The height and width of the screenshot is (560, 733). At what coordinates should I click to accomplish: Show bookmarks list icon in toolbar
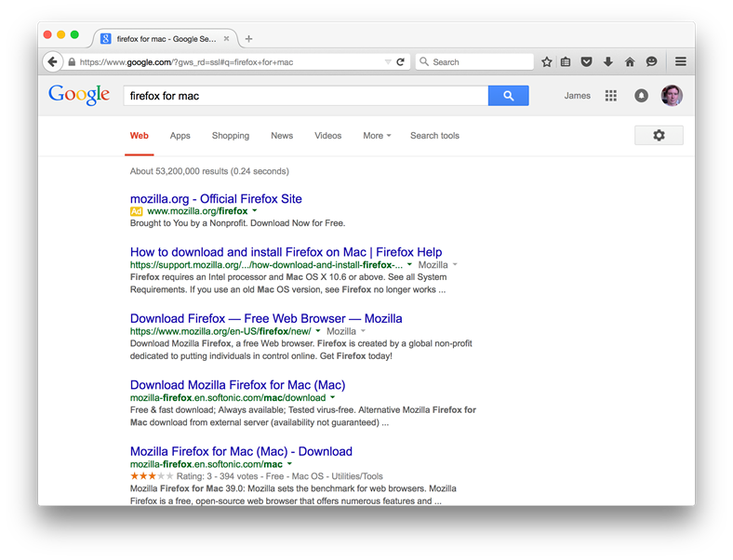[566, 61]
